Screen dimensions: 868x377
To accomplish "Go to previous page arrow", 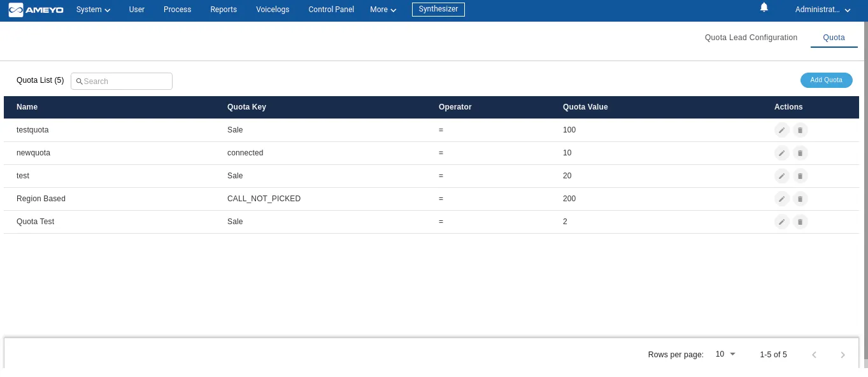I will tap(814, 355).
